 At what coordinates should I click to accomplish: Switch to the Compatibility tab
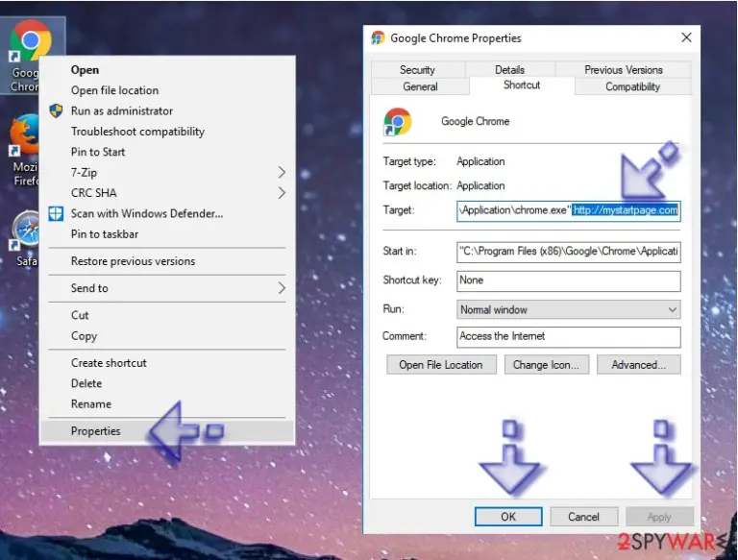pos(632,86)
